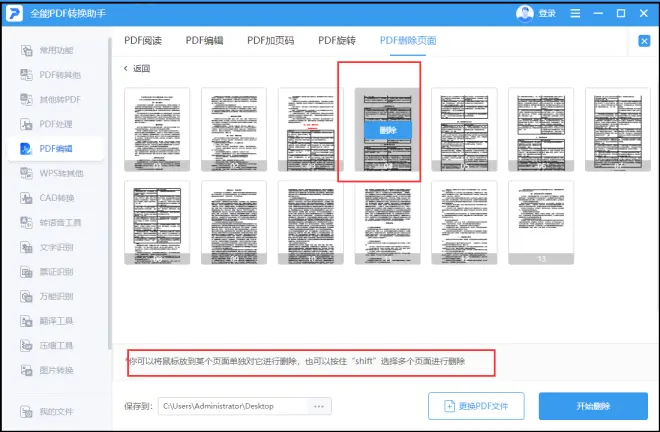Viewport: 660px width, 432px height.
Task: Select page 13 thumbnail
Action: pyautogui.click(x=541, y=223)
